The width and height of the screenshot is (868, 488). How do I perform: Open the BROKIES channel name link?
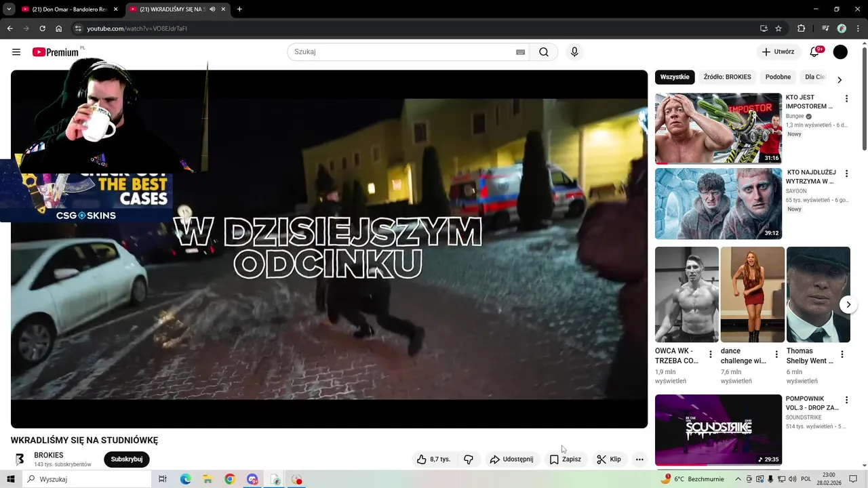click(49, 455)
